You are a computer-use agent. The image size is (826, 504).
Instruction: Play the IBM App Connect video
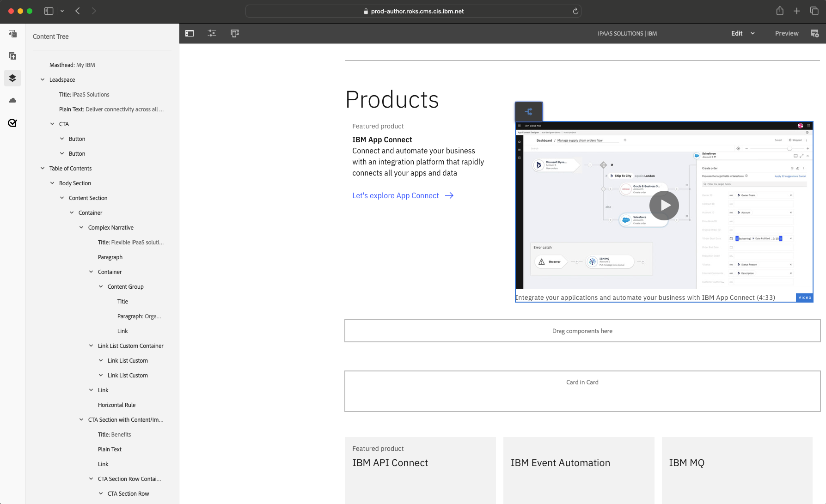(664, 206)
